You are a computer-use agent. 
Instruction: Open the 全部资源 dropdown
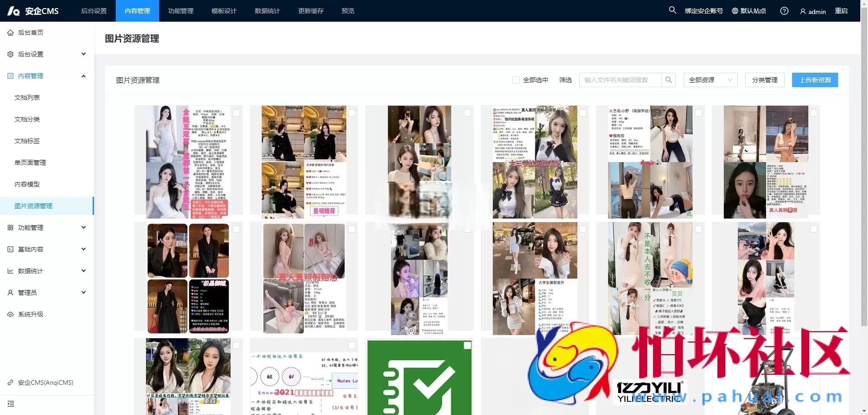click(710, 80)
